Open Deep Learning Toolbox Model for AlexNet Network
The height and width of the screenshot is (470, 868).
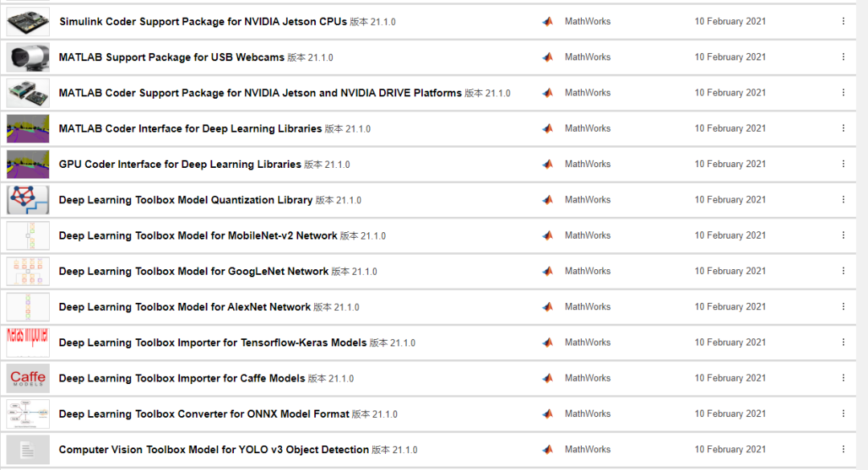pos(185,307)
